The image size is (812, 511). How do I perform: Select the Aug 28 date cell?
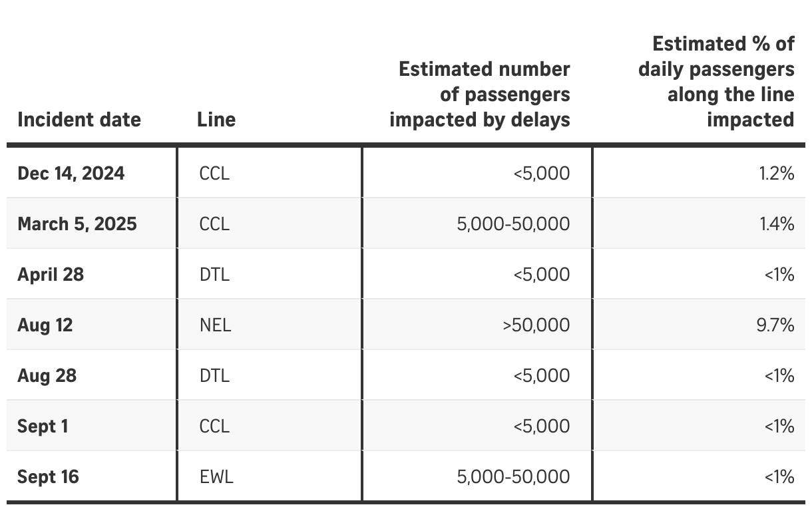(47, 376)
